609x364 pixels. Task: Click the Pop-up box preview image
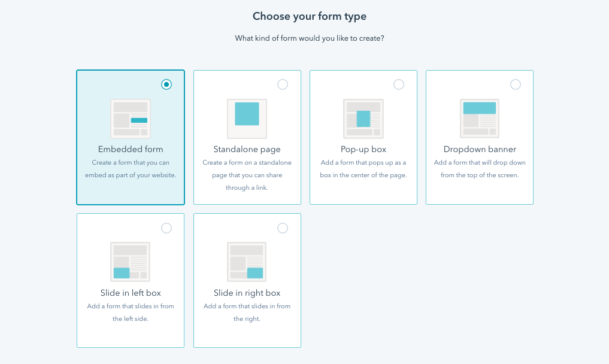tap(363, 118)
